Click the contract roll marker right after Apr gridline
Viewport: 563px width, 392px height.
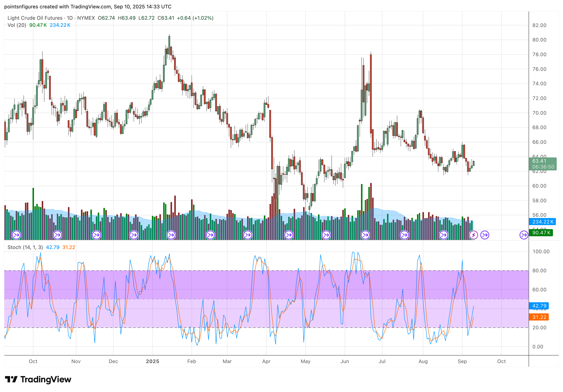pos(289,235)
